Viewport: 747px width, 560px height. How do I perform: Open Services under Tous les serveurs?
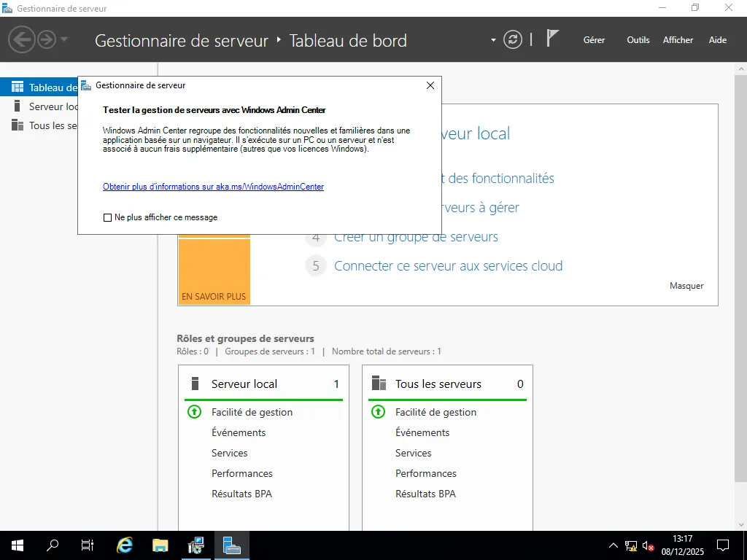coord(414,453)
